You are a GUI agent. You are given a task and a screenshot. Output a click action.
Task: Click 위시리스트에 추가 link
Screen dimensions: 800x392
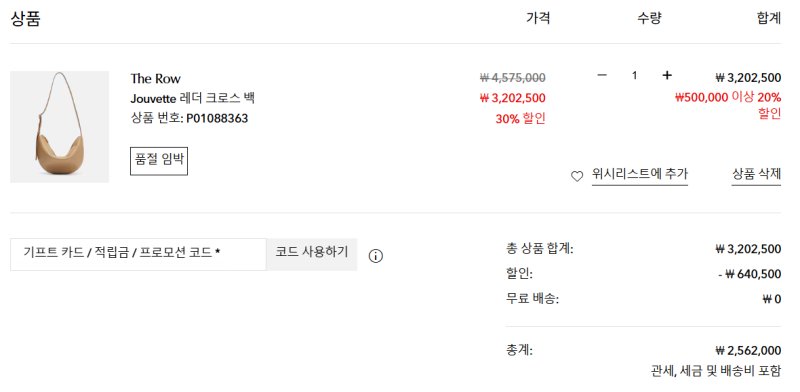pyautogui.click(x=640, y=174)
